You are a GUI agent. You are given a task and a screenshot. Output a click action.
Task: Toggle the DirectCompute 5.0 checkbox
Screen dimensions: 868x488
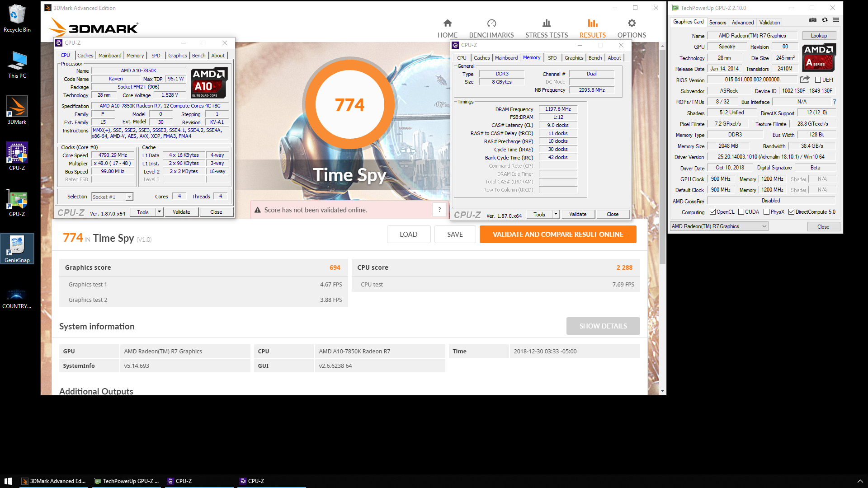tap(791, 212)
